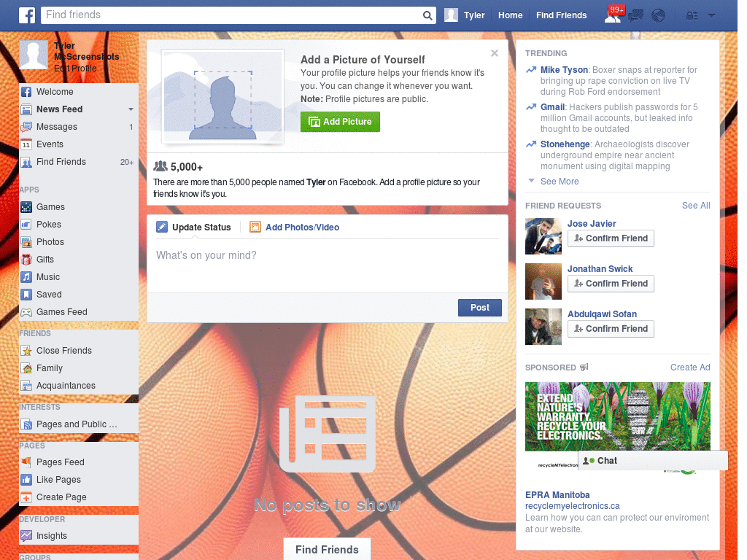Open Abdulqawi Sofan profile name
This screenshot has height=560, width=747.
602,314
